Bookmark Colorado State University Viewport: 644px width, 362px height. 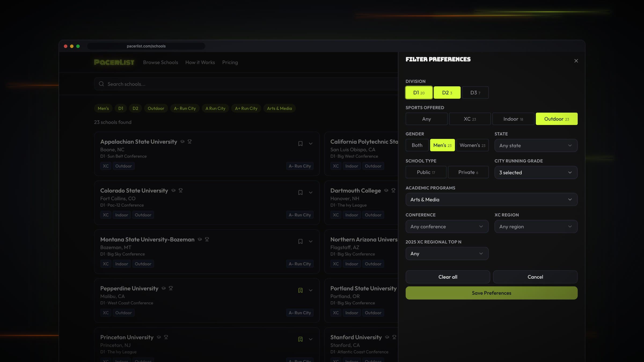[300, 193]
